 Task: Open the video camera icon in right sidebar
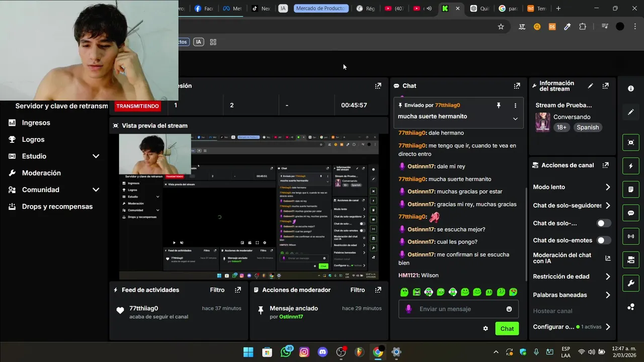pyautogui.click(x=631, y=260)
